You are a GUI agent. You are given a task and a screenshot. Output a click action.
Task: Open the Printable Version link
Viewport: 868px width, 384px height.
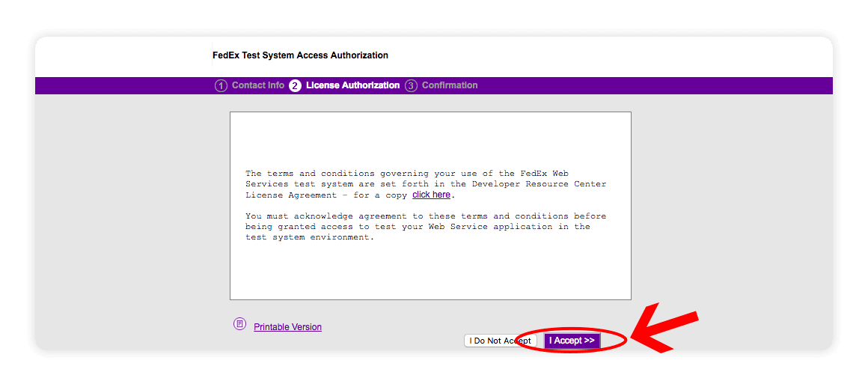coord(287,327)
